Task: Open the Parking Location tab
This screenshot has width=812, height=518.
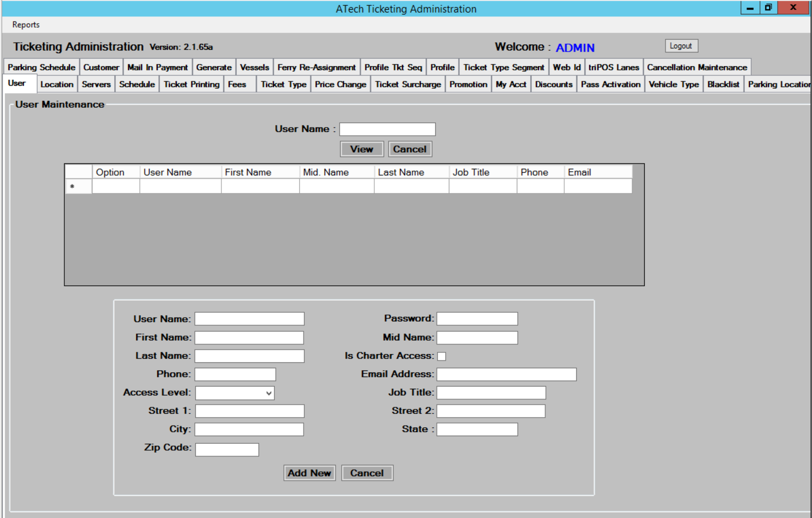Action: pyautogui.click(x=778, y=84)
